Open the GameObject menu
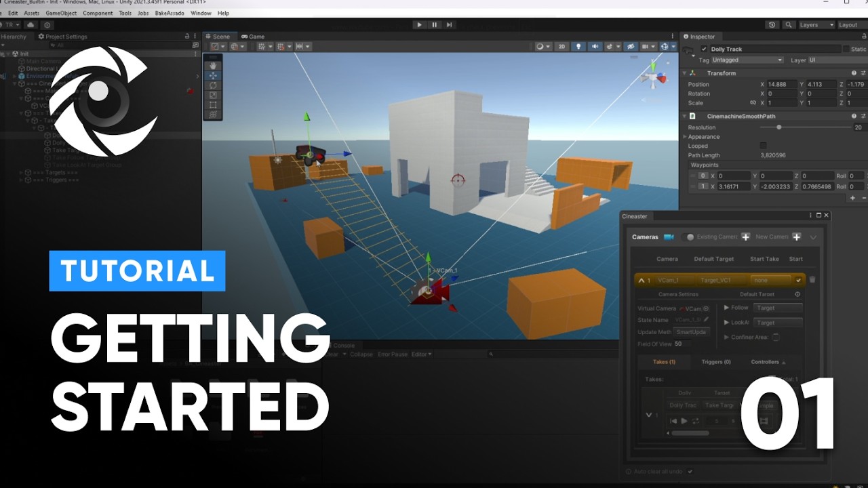The height and width of the screenshot is (488, 868). (x=61, y=13)
